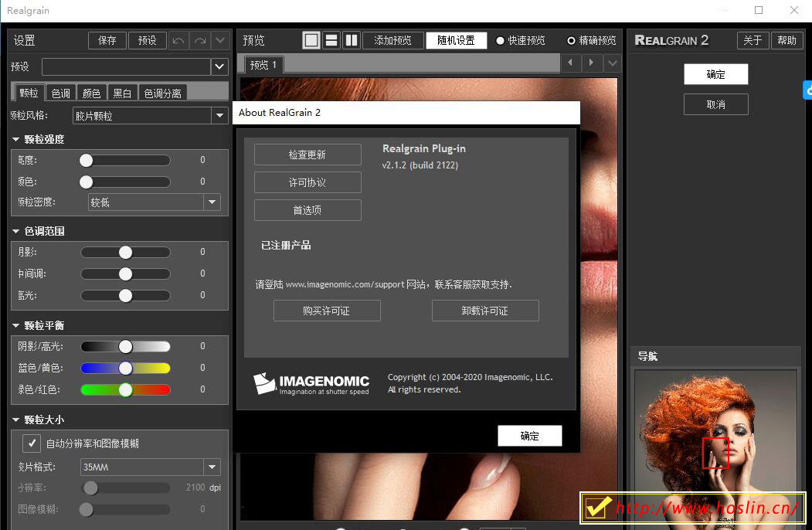The height and width of the screenshot is (530, 812).
Task: Click 添加预览 button
Action: click(x=393, y=40)
